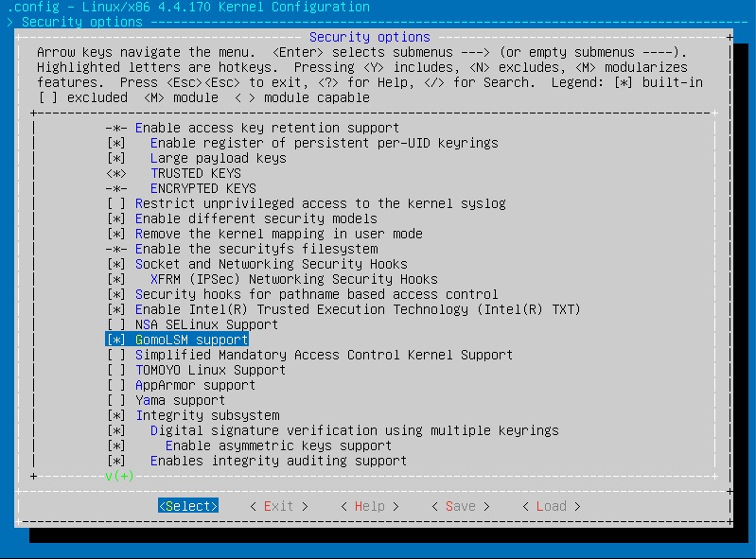This screenshot has width=756, height=559.
Task: Toggle Enable Intel(R) Trusted Execution Technology checkbox
Action: pyautogui.click(x=115, y=309)
